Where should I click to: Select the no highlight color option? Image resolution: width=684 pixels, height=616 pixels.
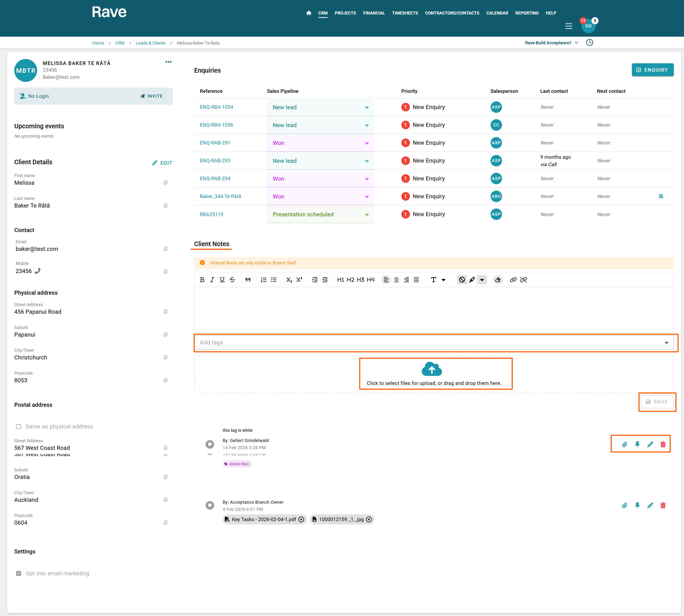point(462,280)
